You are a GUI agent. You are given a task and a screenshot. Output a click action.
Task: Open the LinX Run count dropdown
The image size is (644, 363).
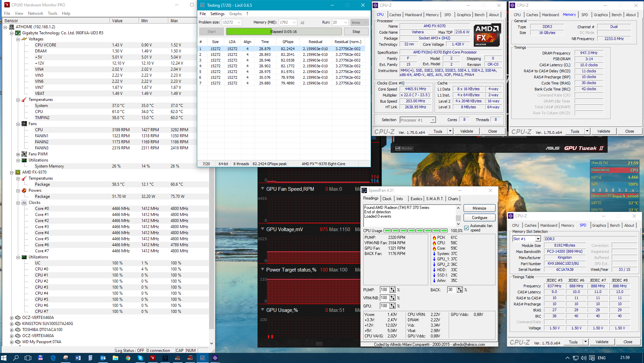tap(345, 23)
